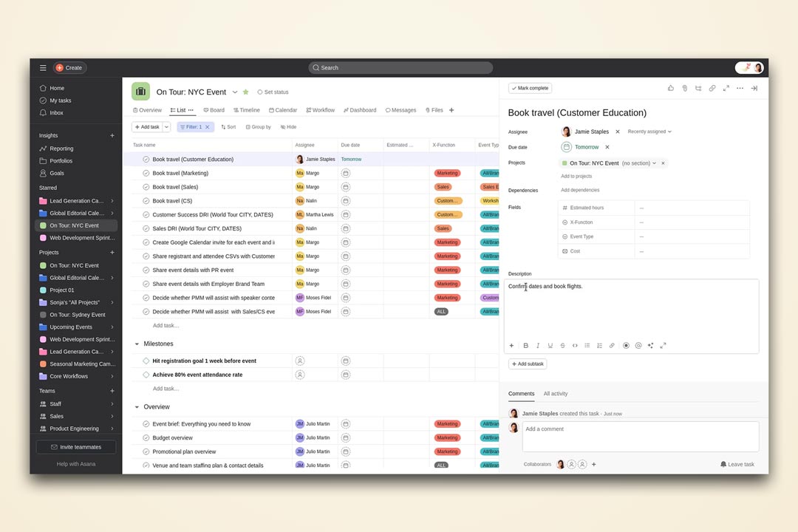Open the All activity tab

coord(556,394)
